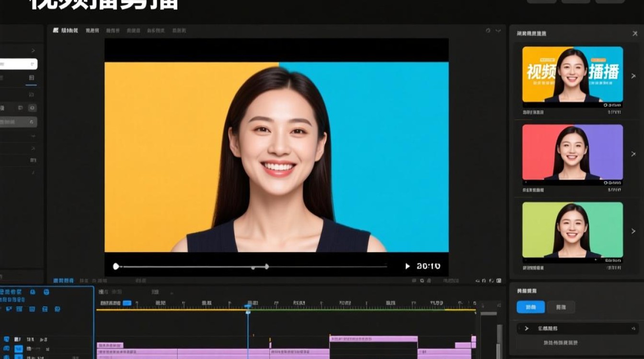This screenshot has width=644, height=359.
Task: Open the chevron dropdown in the left sidebar
Action: pyautogui.click(x=33, y=50)
